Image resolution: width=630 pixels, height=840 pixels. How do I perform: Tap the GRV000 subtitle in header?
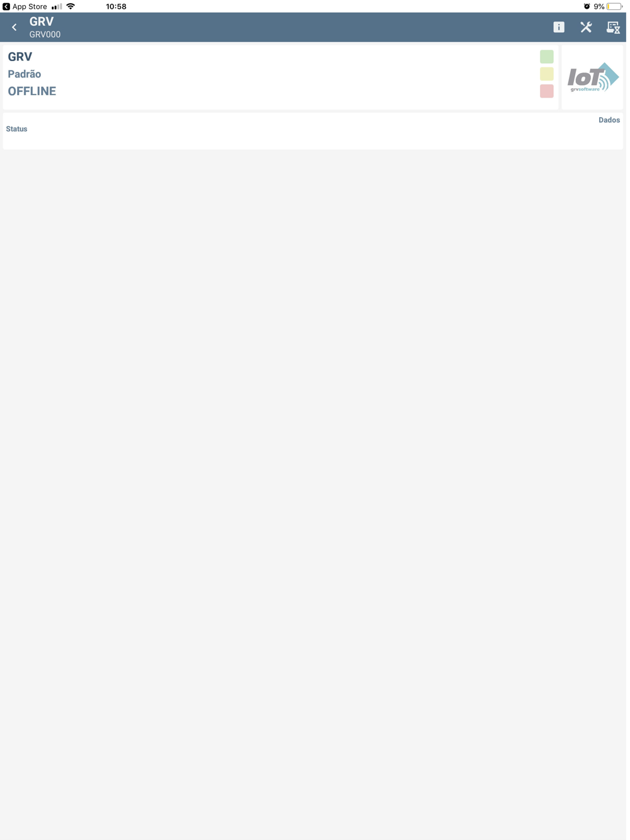(x=45, y=35)
